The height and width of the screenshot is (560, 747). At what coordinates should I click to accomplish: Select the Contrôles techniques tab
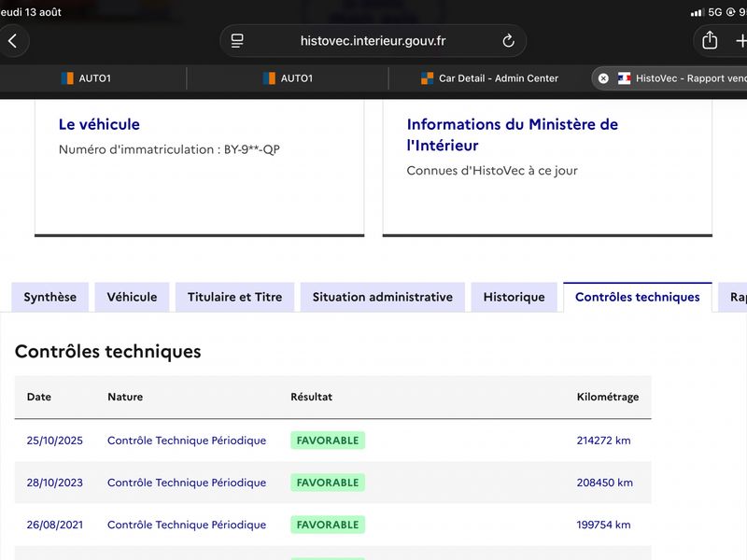[x=638, y=297]
